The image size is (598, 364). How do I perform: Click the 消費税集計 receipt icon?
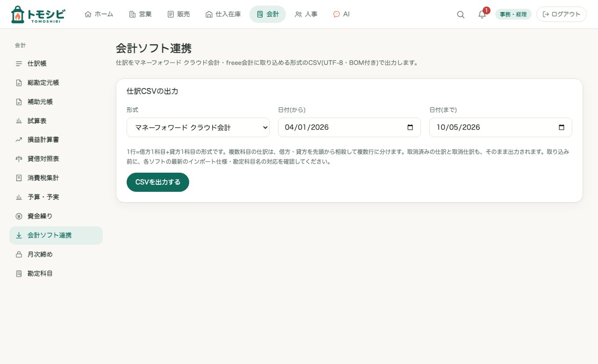[x=19, y=178]
